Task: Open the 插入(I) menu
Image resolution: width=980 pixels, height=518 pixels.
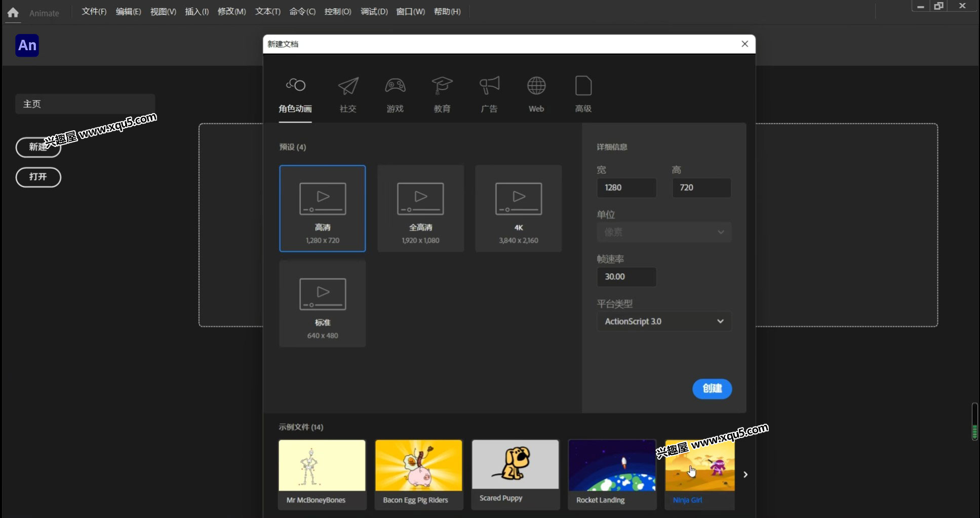Action: tap(197, 11)
